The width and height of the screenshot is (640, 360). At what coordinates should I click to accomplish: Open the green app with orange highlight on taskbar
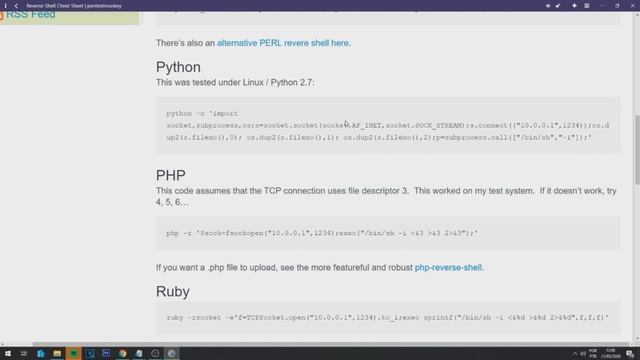pyautogui.click(x=73, y=353)
